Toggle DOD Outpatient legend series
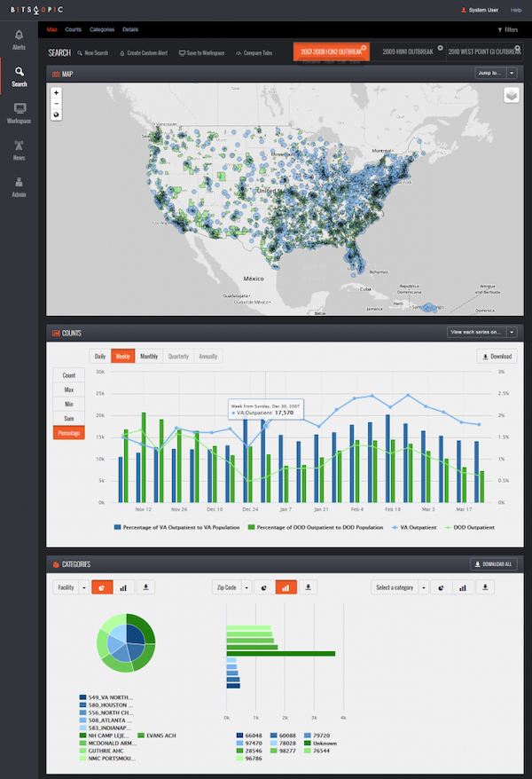Viewport: 532px width, 779px height. click(x=469, y=527)
